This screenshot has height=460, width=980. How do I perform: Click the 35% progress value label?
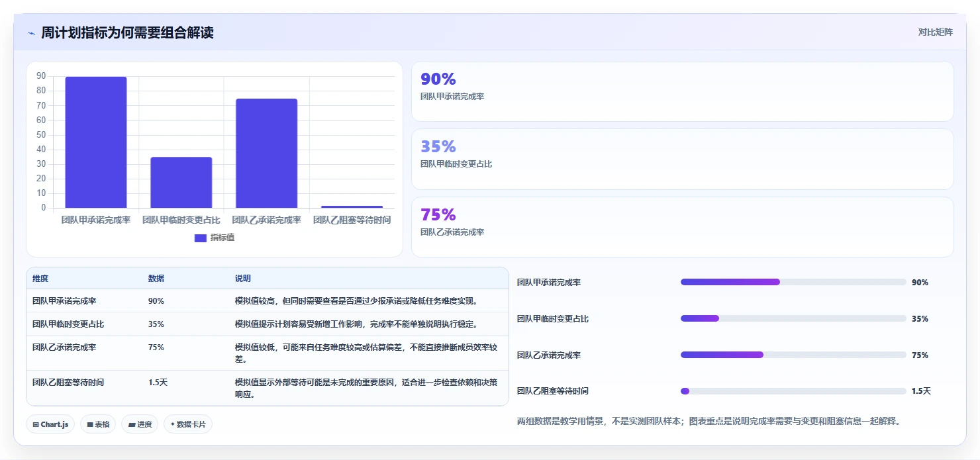(920, 319)
